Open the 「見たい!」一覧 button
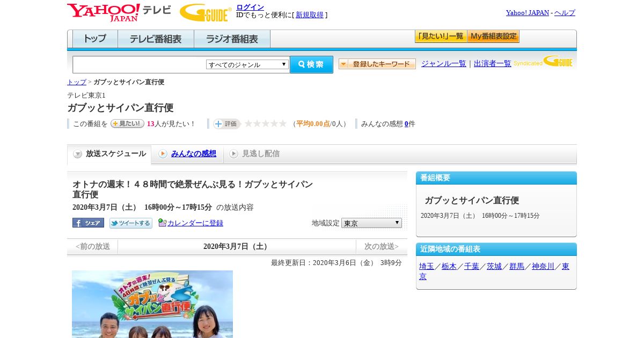This screenshot has height=338, width=644. tap(441, 36)
